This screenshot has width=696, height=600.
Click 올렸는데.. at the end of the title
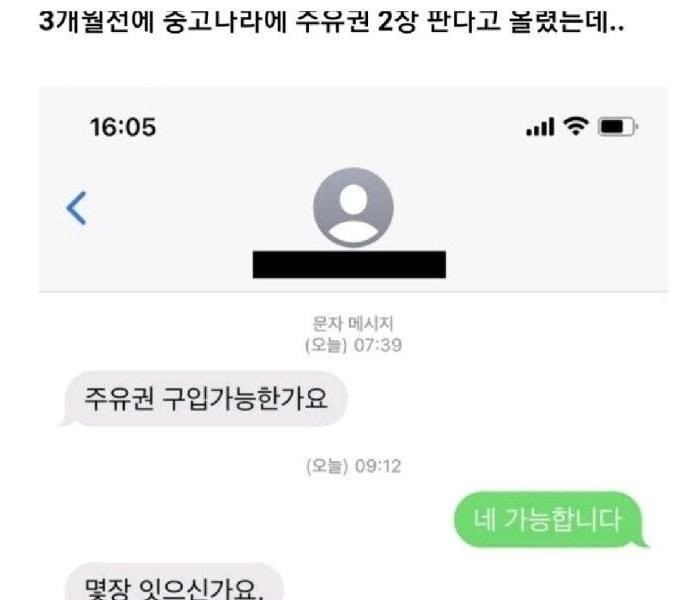(x=567, y=21)
